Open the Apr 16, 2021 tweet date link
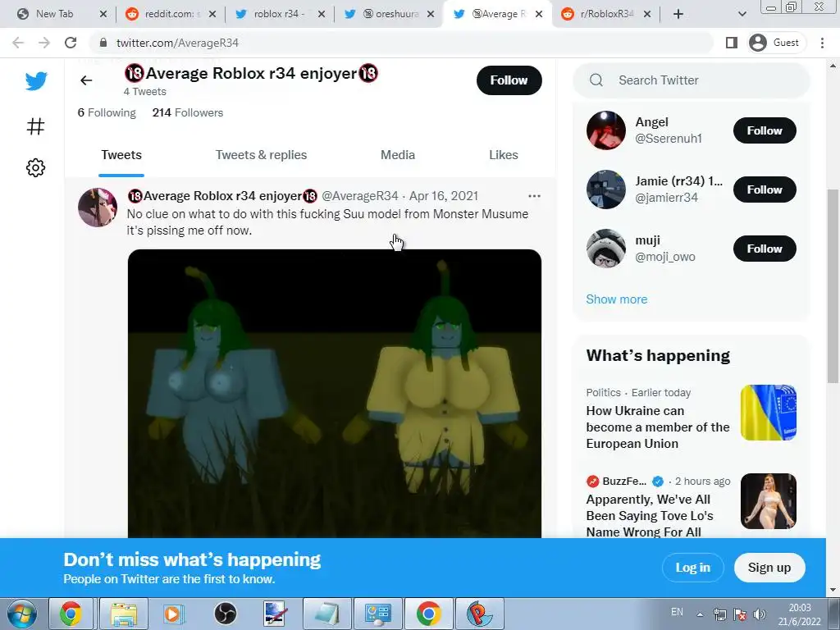 pyautogui.click(x=444, y=196)
